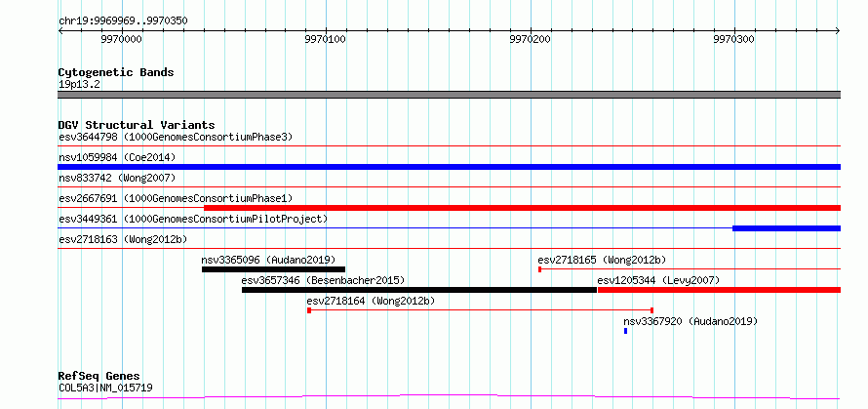Image resolution: width=868 pixels, height=409 pixels.
Task: Select the 9970300 ruler position label
Action: (x=734, y=40)
